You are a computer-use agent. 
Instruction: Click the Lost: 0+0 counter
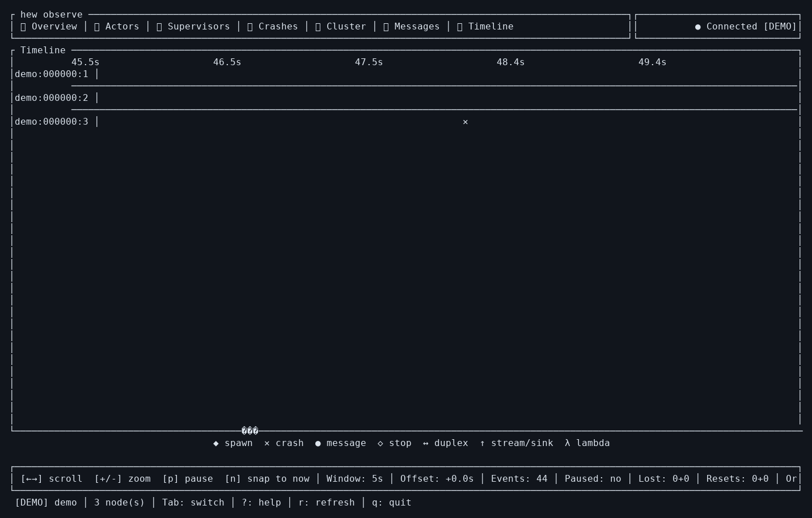pyautogui.click(x=664, y=479)
